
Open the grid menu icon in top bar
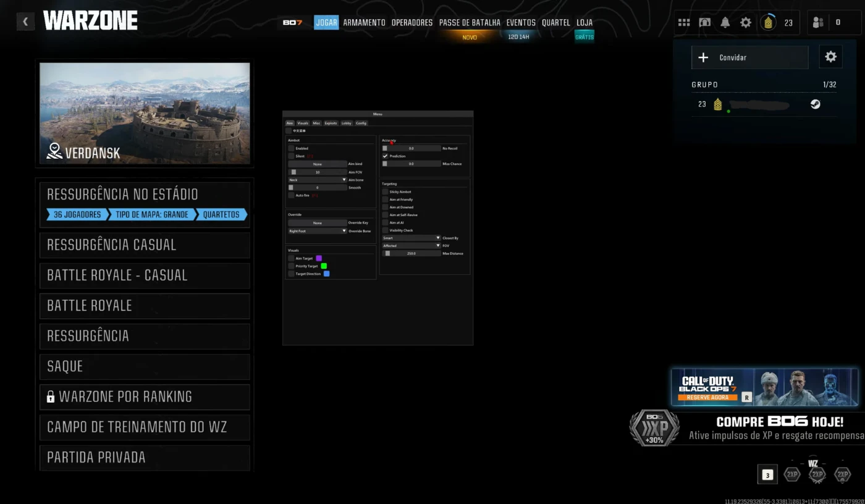(x=684, y=22)
